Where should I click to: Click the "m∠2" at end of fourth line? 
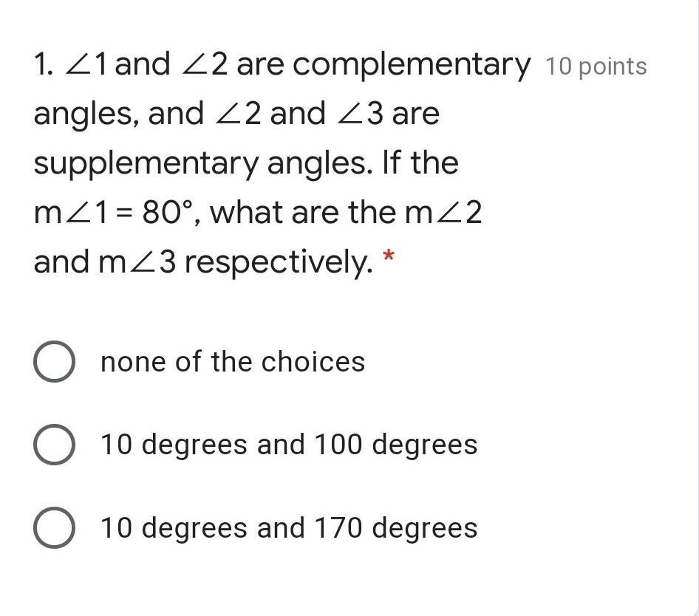coord(443,212)
